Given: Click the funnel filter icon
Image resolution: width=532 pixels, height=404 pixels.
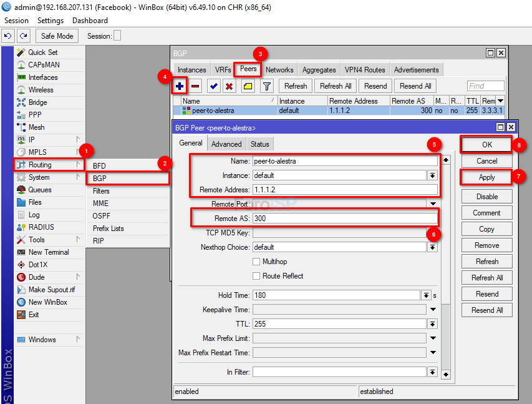Looking at the screenshot, I should pos(266,86).
